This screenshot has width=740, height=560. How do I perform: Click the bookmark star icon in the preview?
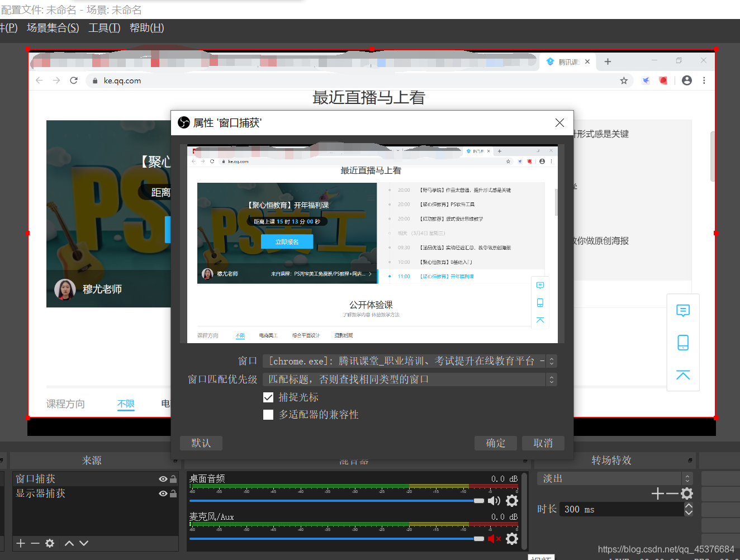click(x=624, y=80)
